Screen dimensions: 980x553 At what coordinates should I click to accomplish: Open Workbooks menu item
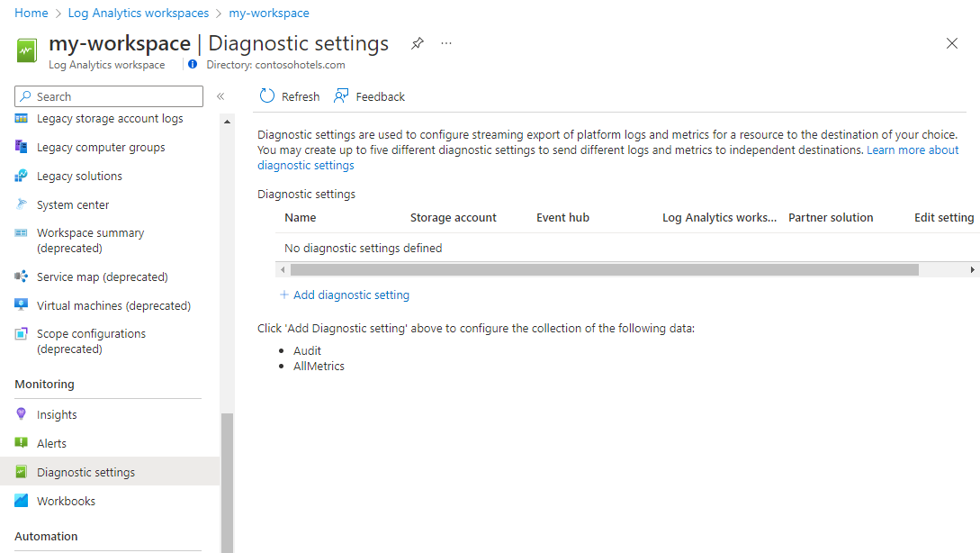click(67, 501)
